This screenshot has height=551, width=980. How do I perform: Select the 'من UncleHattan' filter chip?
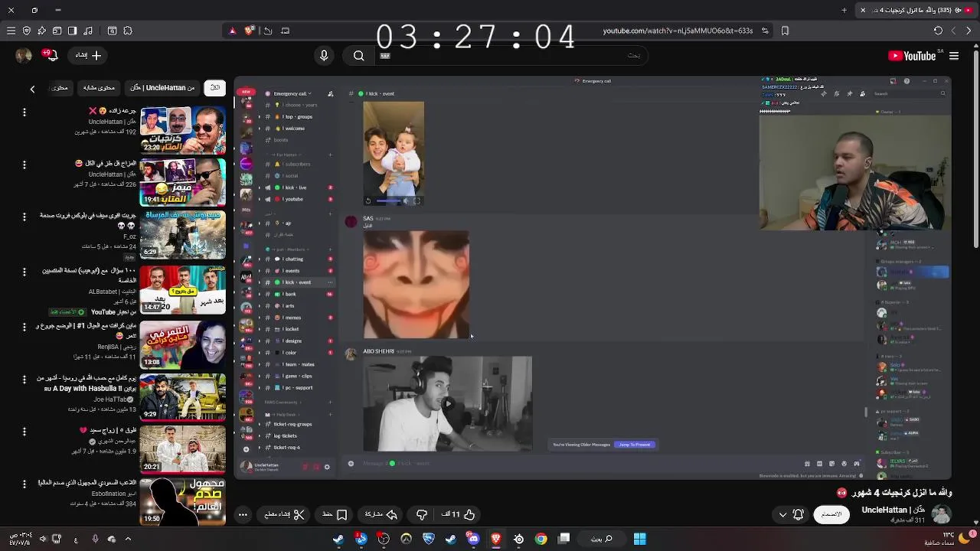(x=162, y=88)
